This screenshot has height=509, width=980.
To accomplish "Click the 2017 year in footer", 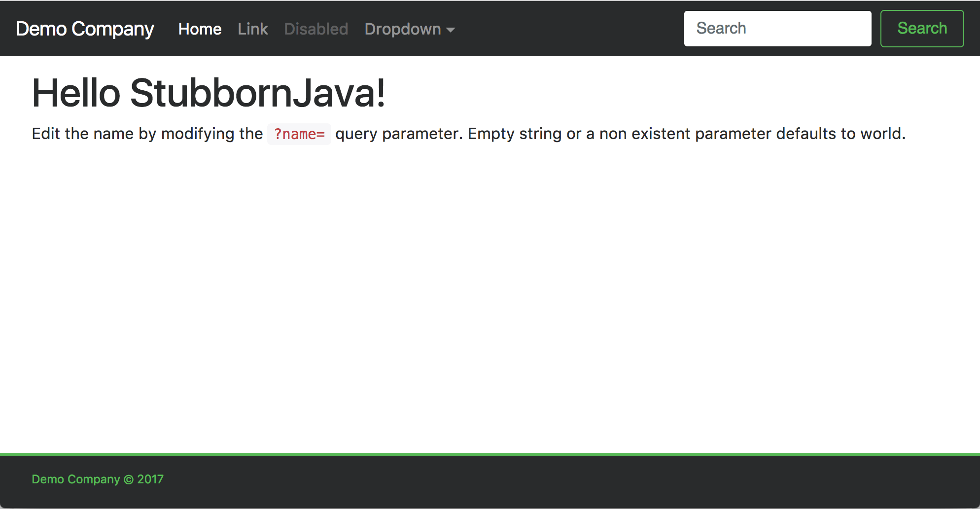I will click(150, 479).
